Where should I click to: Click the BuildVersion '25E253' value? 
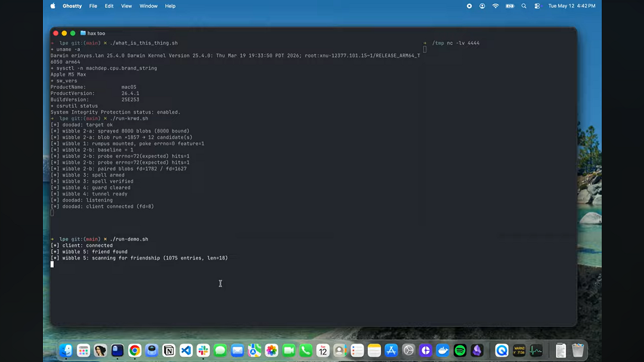(x=130, y=100)
